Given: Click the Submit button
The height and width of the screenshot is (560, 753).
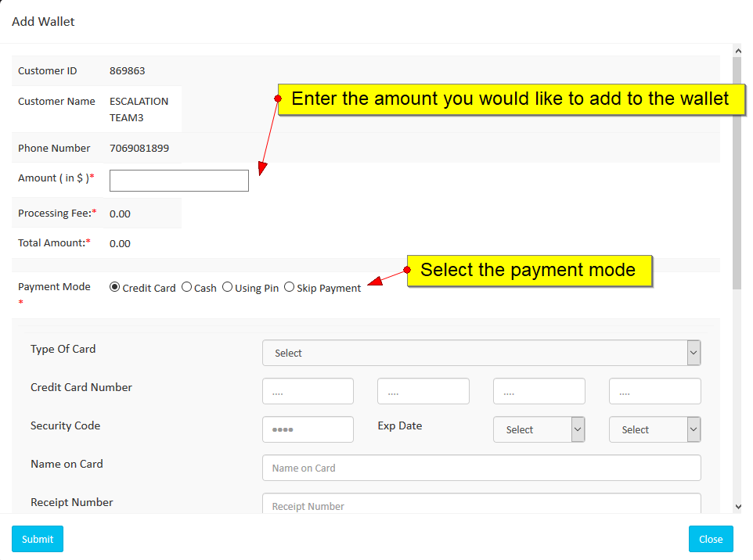Looking at the screenshot, I should [x=37, y=539].
